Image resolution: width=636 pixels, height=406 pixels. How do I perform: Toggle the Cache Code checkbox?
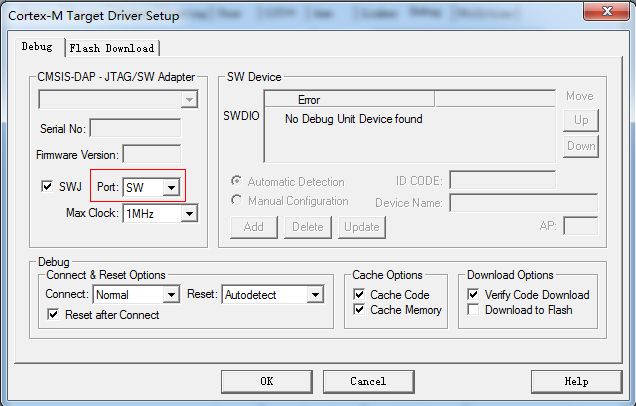point(359,294)
